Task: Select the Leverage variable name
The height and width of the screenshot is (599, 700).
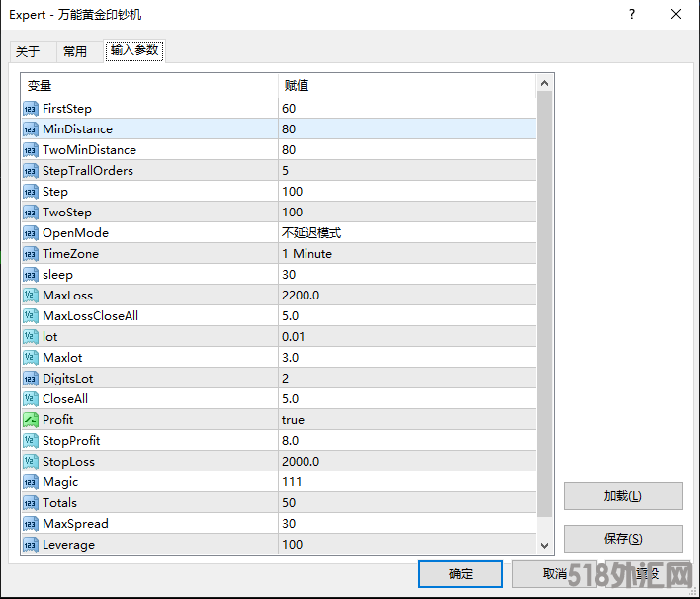Action: [x=69, y=545]
